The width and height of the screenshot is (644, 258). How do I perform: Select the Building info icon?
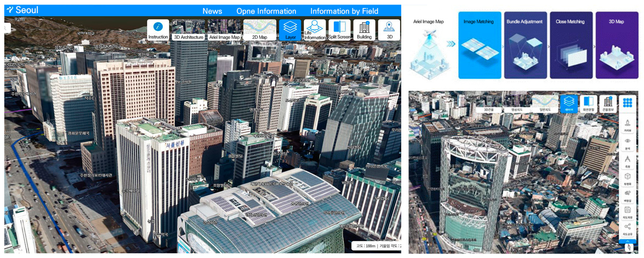tap(364, 27)
